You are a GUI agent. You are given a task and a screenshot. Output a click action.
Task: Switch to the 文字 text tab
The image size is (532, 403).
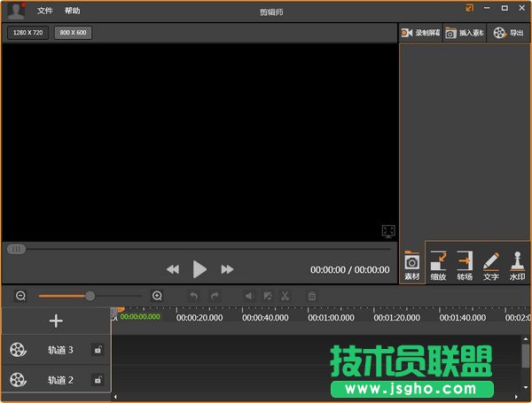pos(491,266)
